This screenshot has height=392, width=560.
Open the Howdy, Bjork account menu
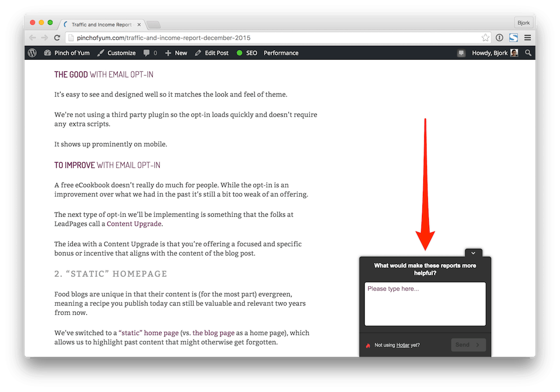coord(495,53)
